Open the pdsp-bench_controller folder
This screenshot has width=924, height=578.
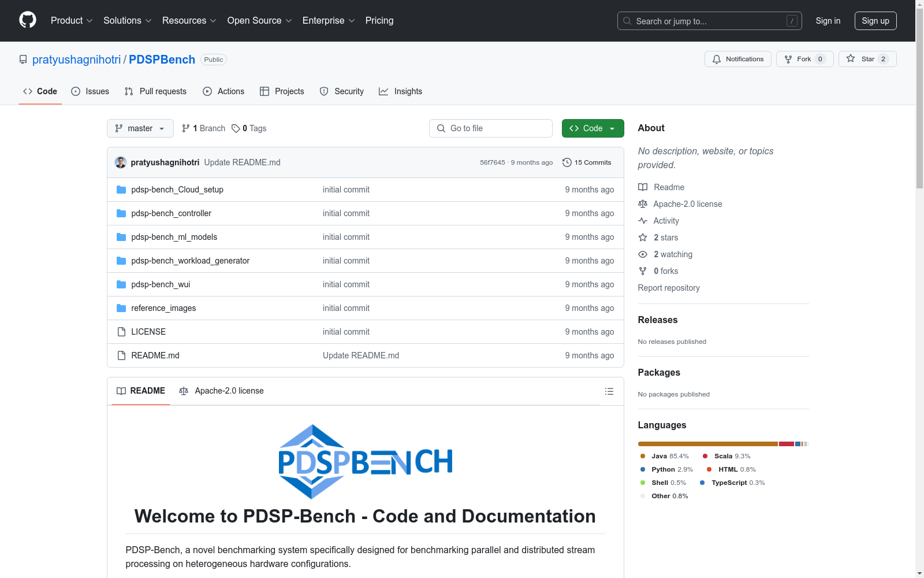(x=172, y=213)
